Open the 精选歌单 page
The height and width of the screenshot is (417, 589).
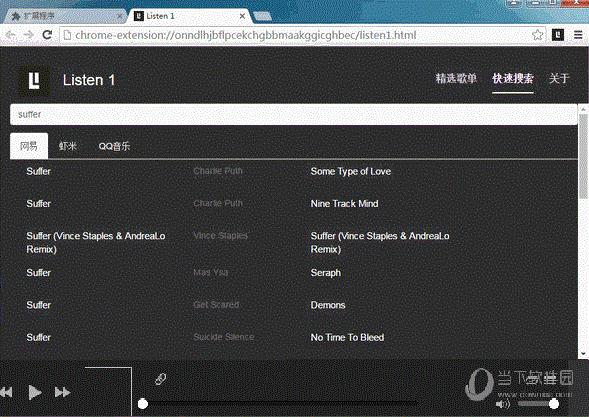tap(456, 79)
